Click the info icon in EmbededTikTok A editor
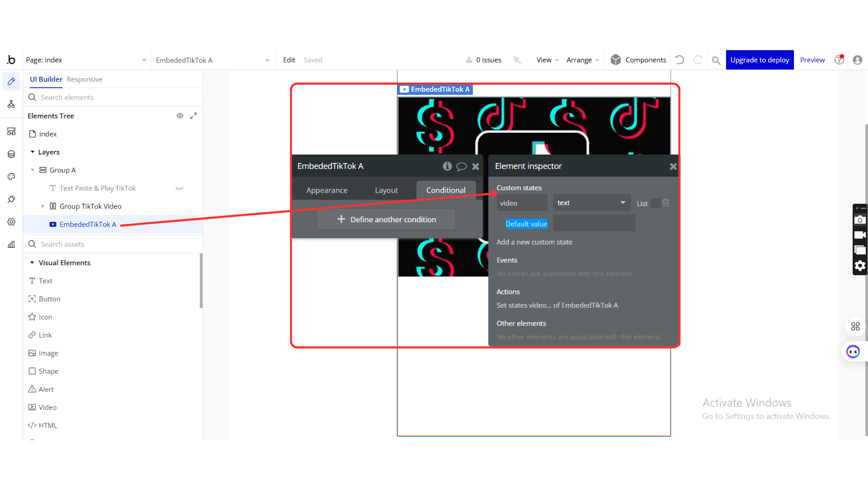 (447, 166)
